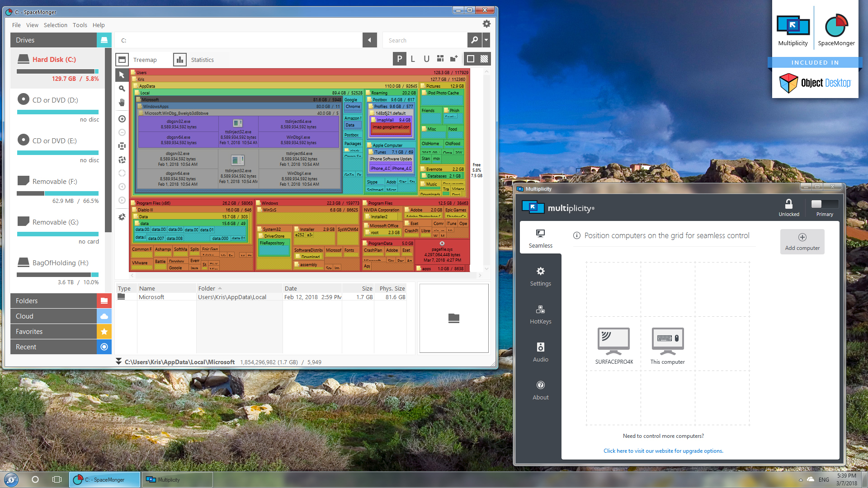Select the magnifier zoom tool
Viewport: 868px width, 488px height.
pyautogui.click(x=122, y=89)
